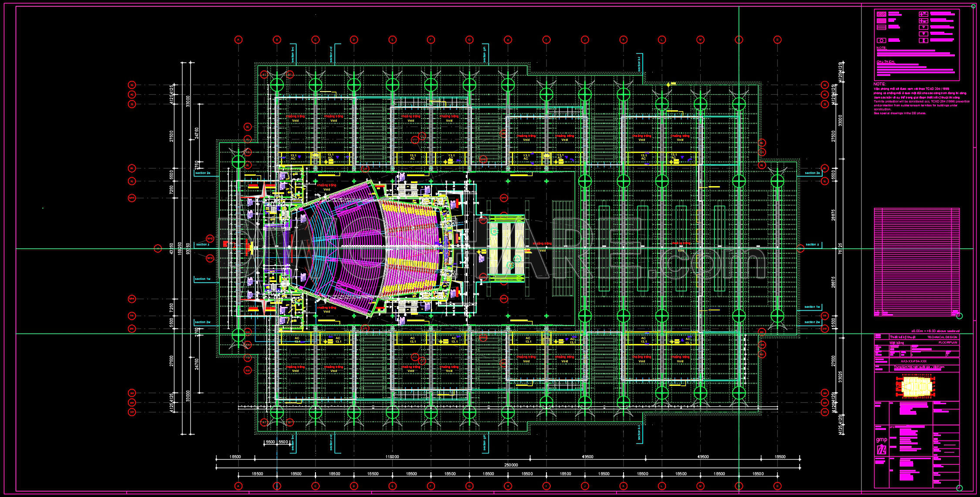
Task: Click the crosshatch pattern symbol in the legend
Action: click(882, 14)
